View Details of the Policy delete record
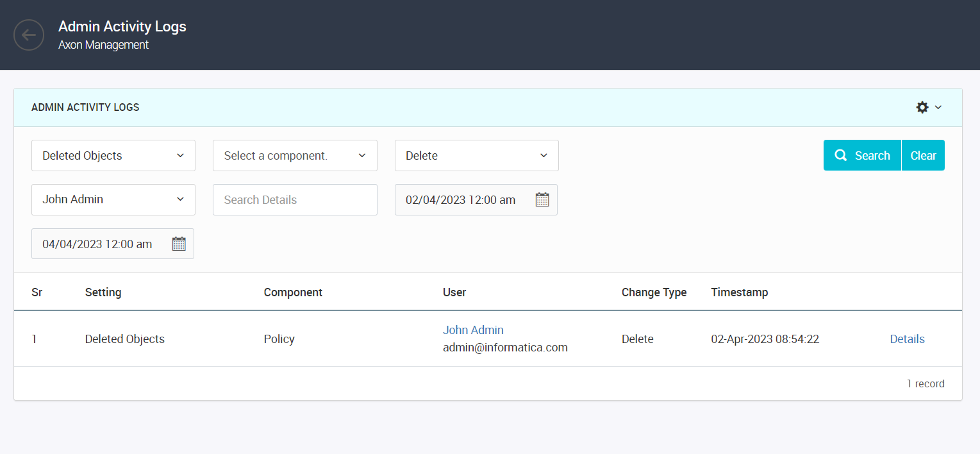Viewport: 980px width, 454px height. point(907,339)
